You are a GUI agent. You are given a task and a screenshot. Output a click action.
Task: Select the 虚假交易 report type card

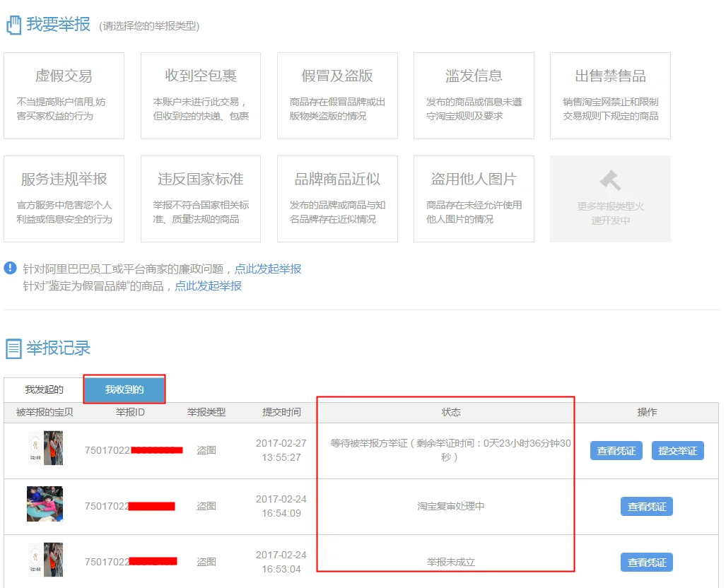coord(64,95)
